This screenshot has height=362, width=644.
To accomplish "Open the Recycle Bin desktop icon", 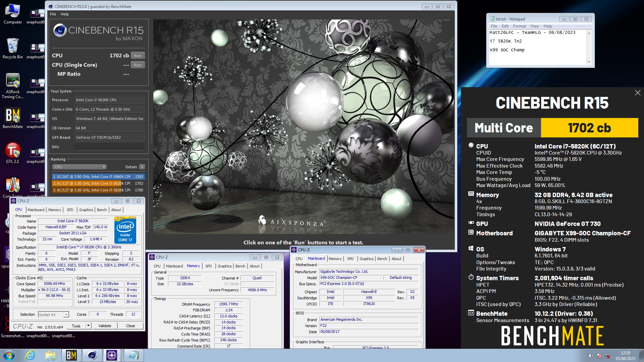I will (x=12, y=49).
